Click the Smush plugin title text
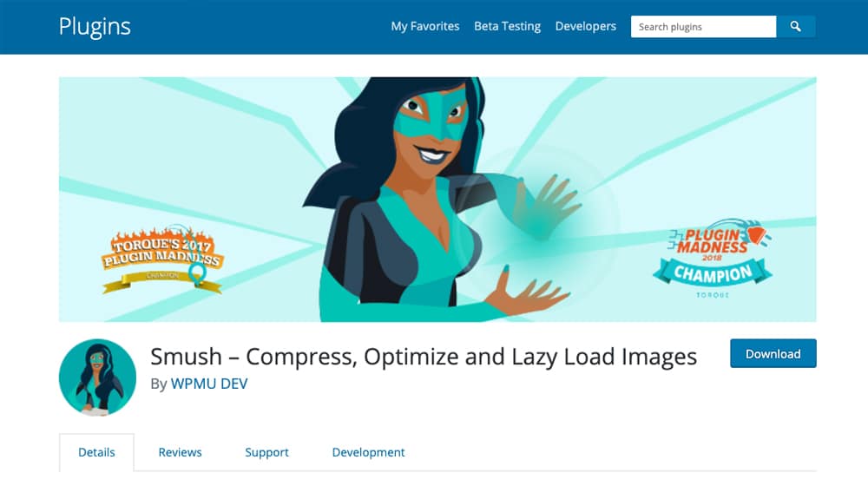Image resolution: width=868 pixels, height=486 pixels. pos(424,357)
